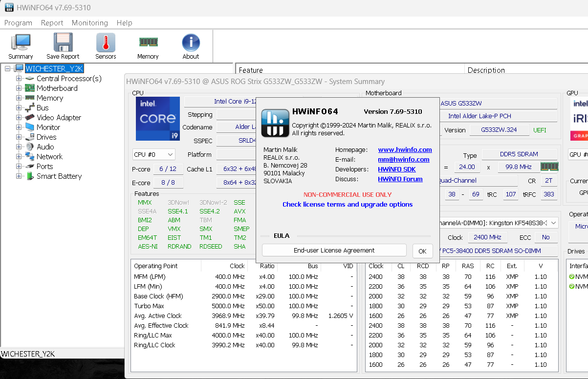Open the CPU #0 selector dropdown

point(153,154)
